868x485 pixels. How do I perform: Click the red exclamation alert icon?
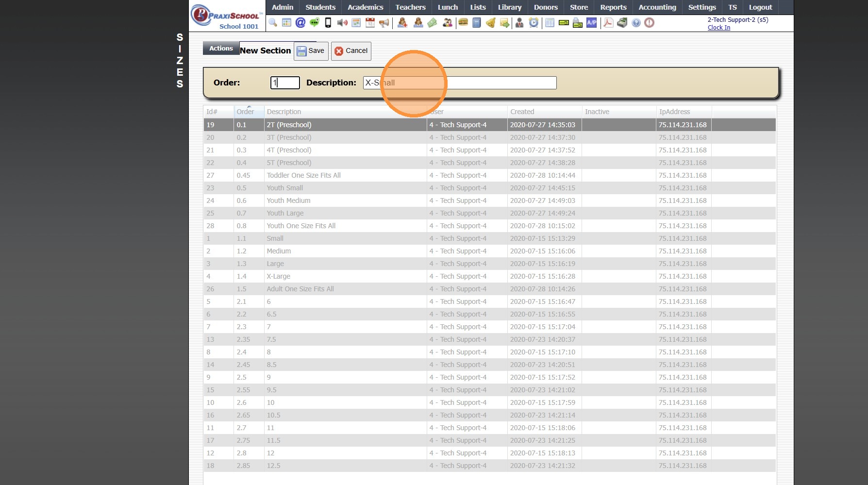(650, 23)
